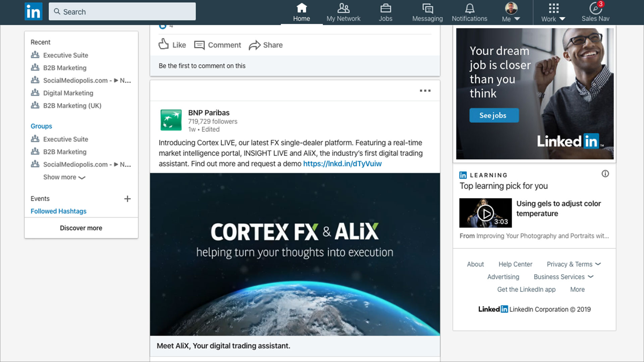Open Messaging inbox
644x362 pixels.
(x=427, y=12)
